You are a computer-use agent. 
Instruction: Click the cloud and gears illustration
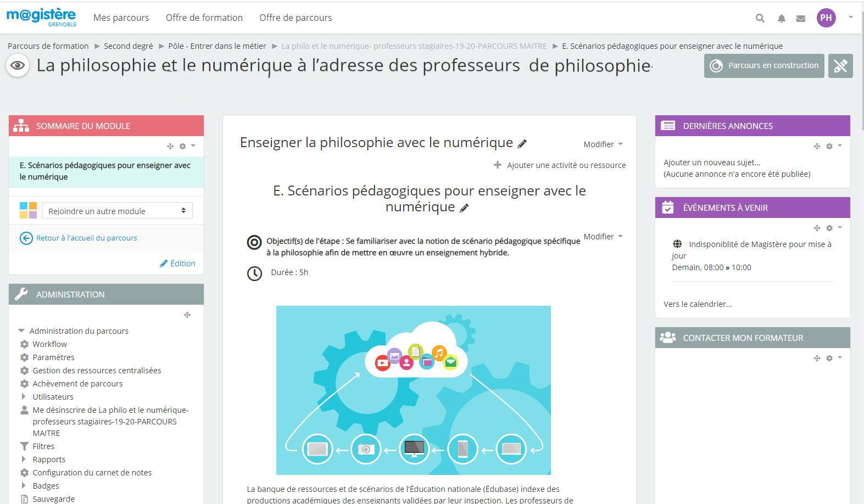click(x=413, y=390)
